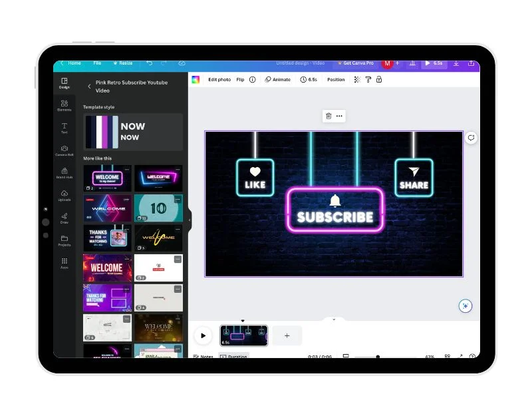Open the three-dot more options above the canvas
The height and width of the screenshot is (416, 532).
pos(339,116)
